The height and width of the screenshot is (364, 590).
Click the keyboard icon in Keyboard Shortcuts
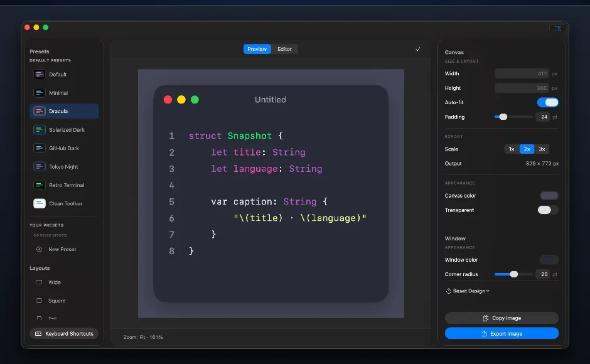(38, 333)
